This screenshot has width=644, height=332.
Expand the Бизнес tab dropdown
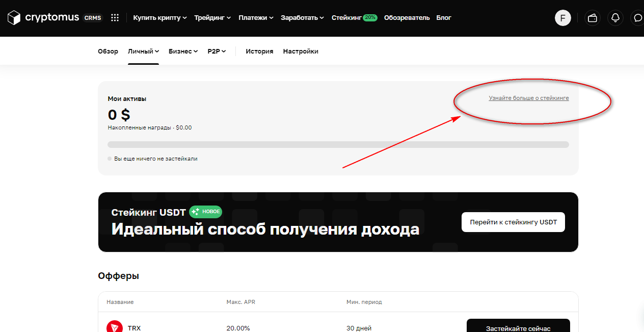pos(183,52)
